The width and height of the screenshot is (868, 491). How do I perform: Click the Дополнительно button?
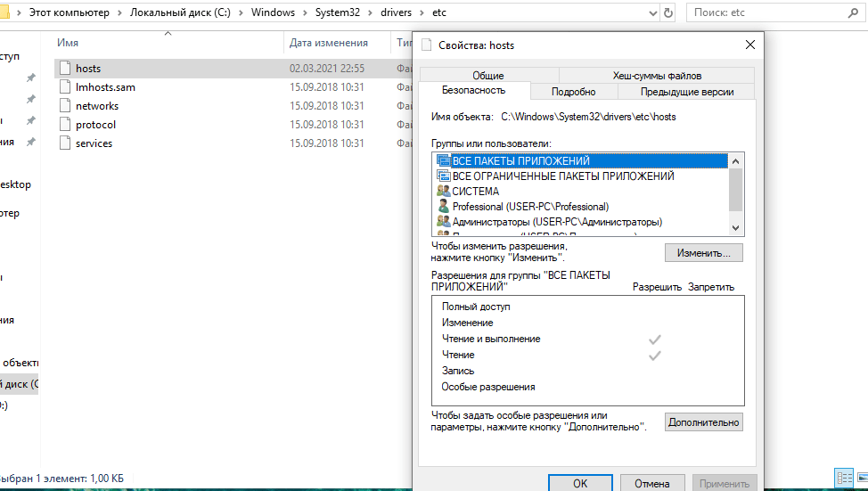[704, 422]
